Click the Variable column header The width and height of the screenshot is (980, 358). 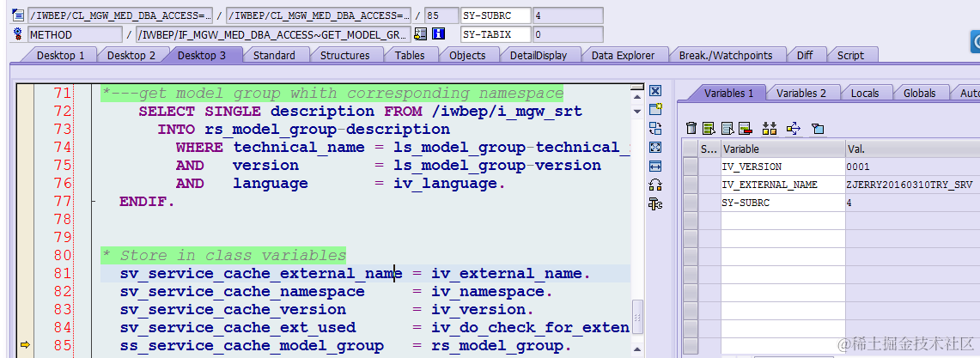(x=782, y=149)
